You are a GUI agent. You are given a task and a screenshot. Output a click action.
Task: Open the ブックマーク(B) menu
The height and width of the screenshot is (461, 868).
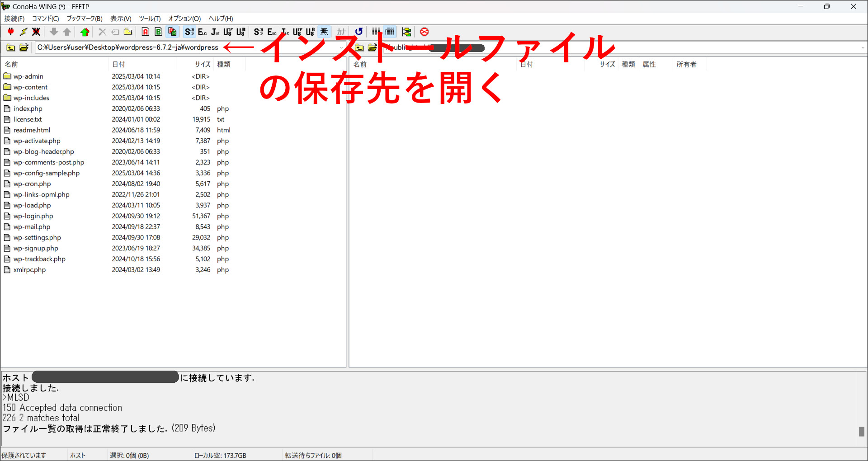85,19
